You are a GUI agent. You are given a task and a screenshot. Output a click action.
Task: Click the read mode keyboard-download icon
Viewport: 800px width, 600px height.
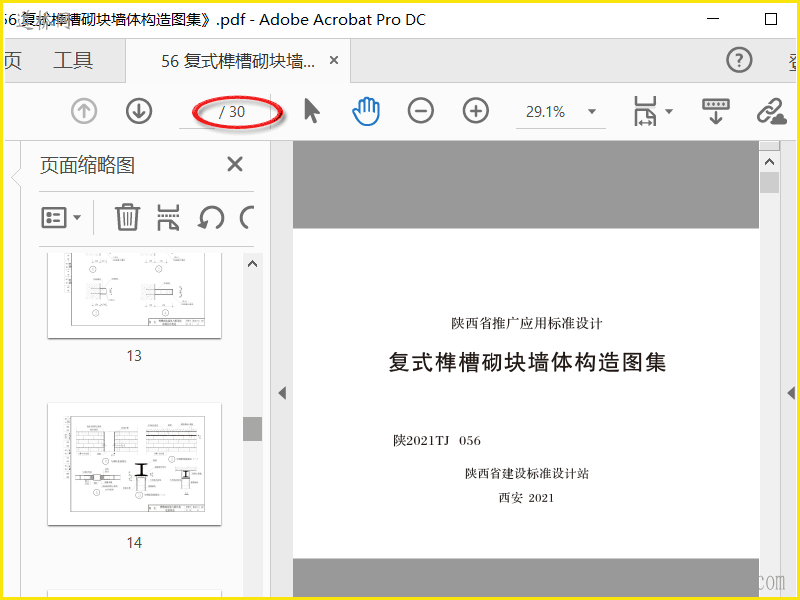pyautogui.click(x=715, y=111)
